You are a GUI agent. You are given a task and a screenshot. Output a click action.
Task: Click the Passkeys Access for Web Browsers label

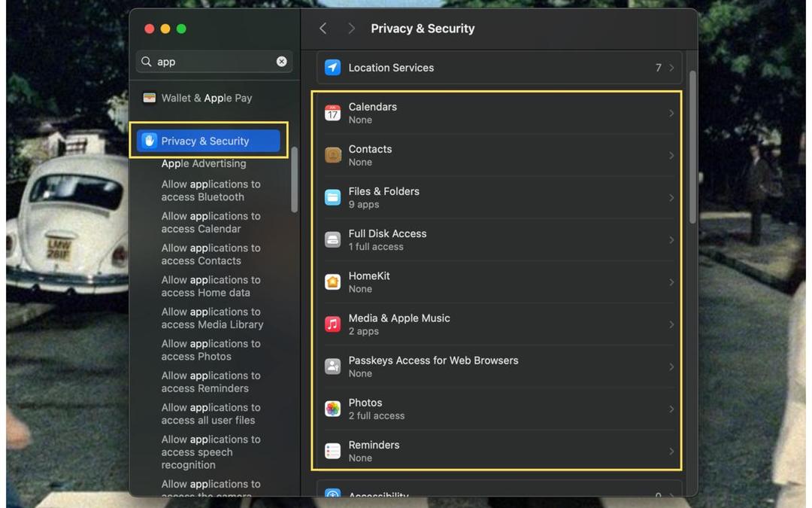point(434,360)
